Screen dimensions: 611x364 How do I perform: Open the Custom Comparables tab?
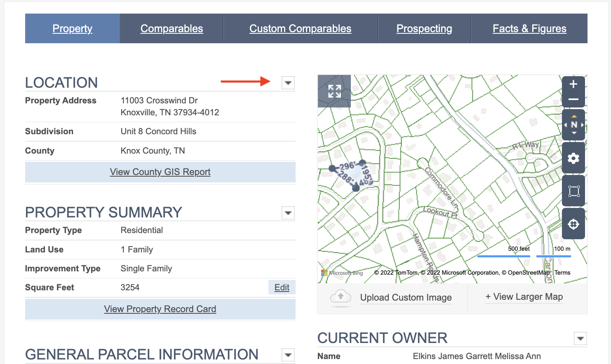coord(300,28)
